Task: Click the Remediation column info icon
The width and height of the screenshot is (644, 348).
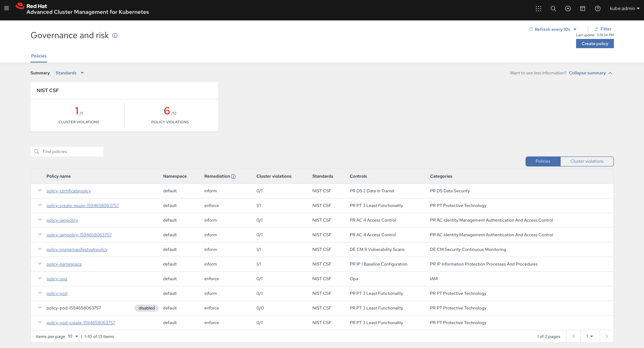Action: (233, 177)
